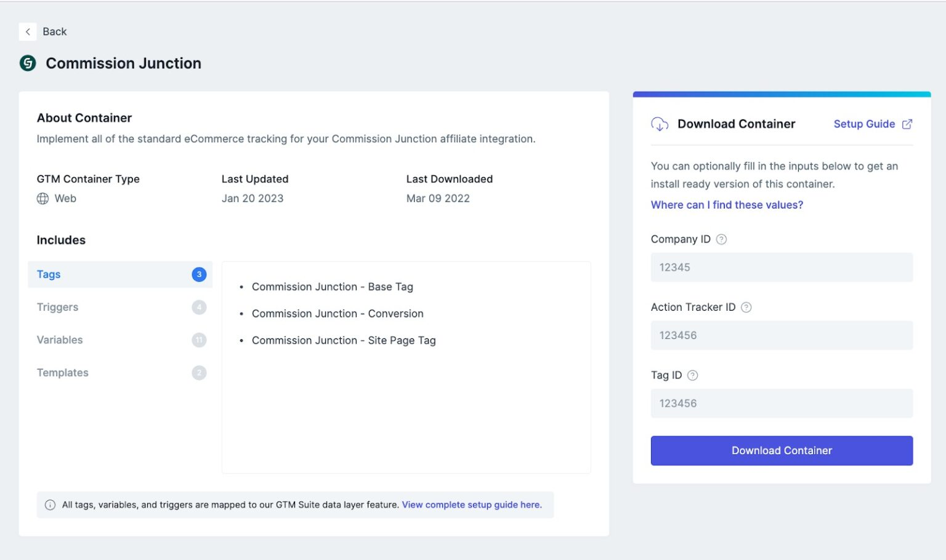Click 'Commission Junction - Base Tag' item

(x=333, y=287)
